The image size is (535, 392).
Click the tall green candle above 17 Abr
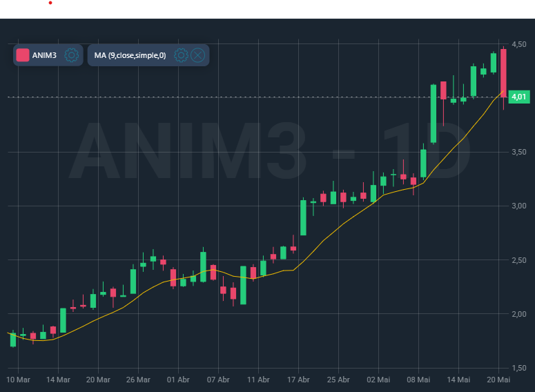pyautogui.click(x=303, y=217)
